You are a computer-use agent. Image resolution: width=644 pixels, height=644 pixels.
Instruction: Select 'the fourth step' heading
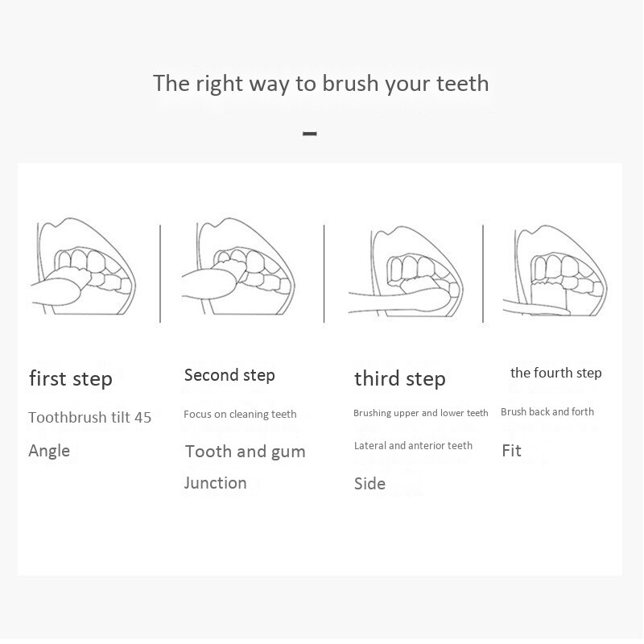(x=556, y=373)
